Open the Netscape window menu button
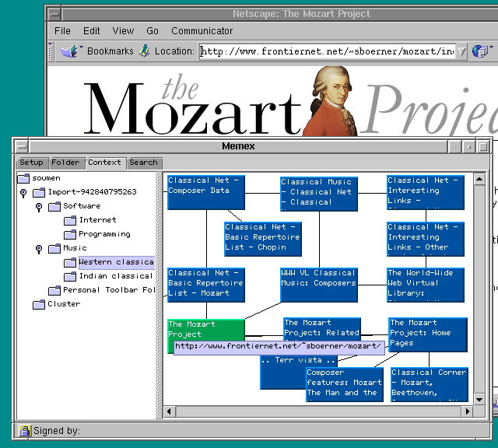Screen dimensions: 498x448 54,14
